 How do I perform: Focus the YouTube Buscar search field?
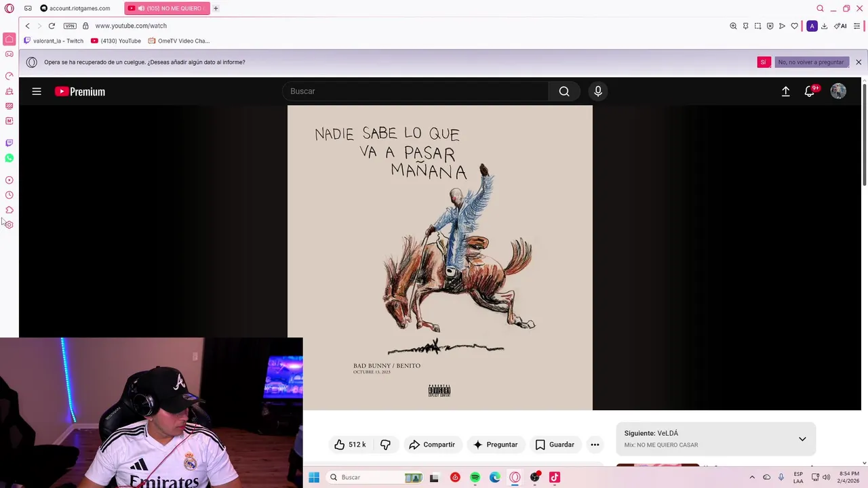[x=415, y=91]
